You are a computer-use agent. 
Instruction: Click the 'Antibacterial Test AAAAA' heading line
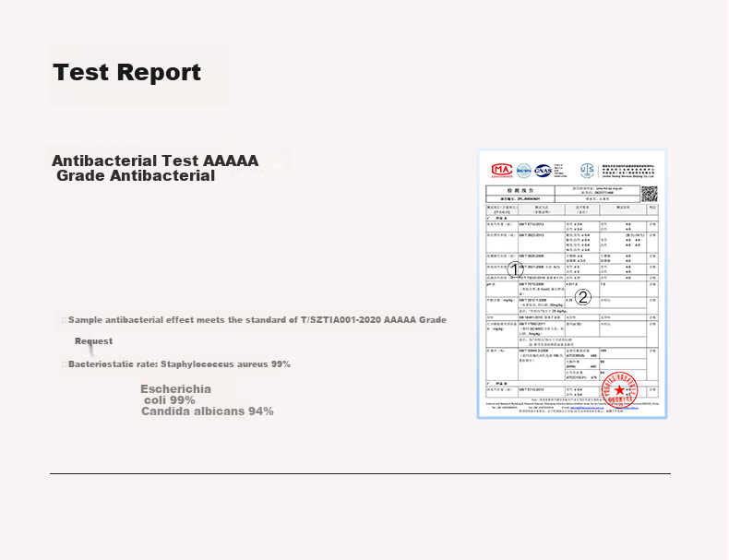(x=155, y=161)
